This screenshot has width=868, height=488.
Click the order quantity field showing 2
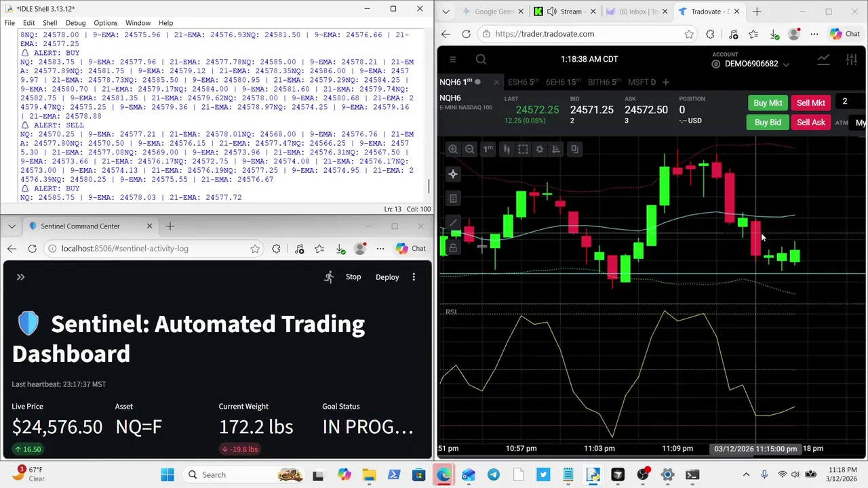(x=851, y=102)
